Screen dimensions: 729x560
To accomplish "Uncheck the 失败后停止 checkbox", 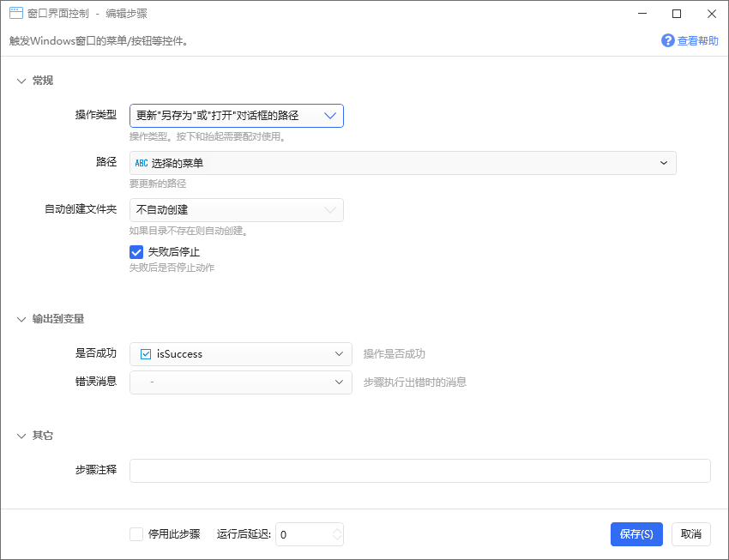I will (x=136, y=252).
